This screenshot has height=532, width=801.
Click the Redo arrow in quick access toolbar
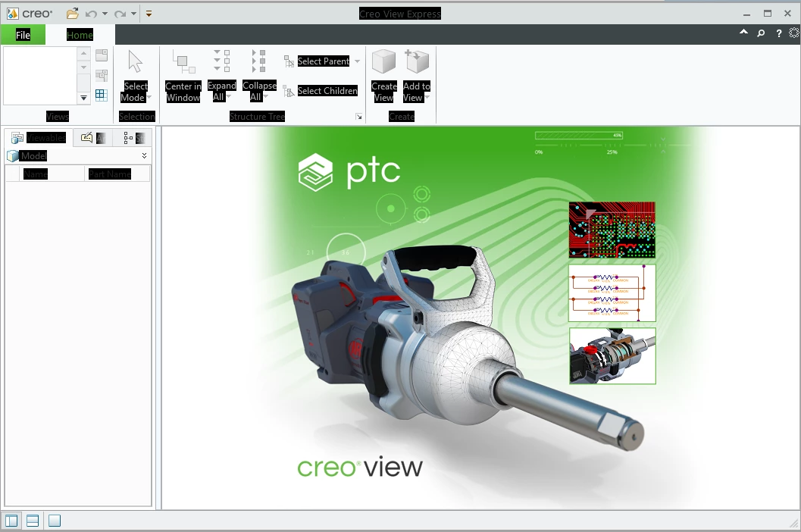120,14
